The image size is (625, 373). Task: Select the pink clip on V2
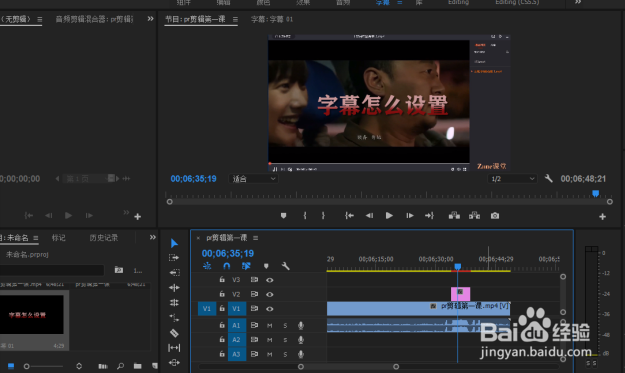coord(460,294)
